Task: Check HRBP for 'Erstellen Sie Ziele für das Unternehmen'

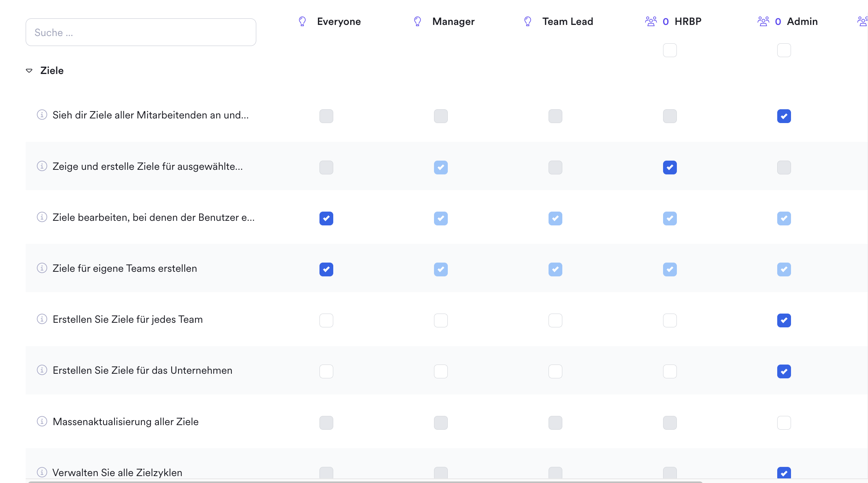Action: (x=670, y=371)
